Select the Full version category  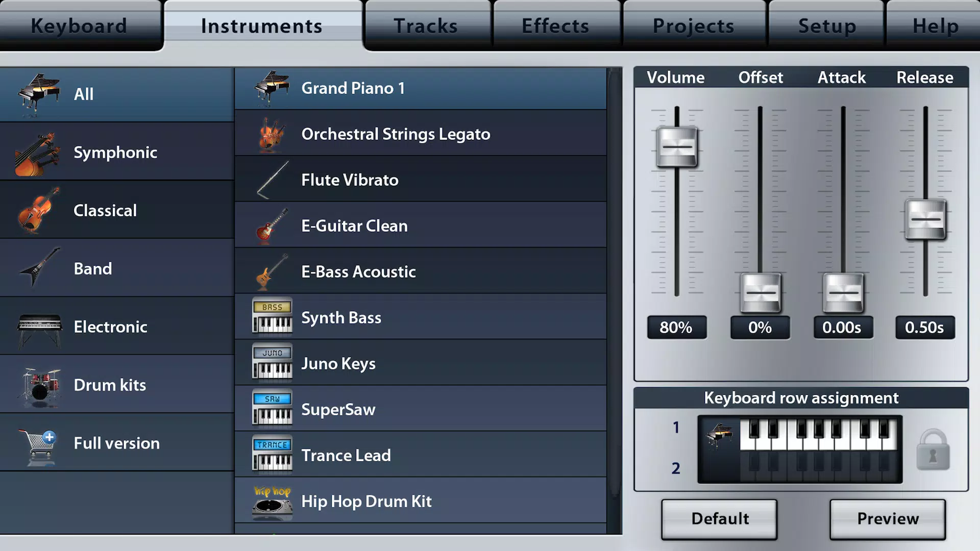click(116, 443)
